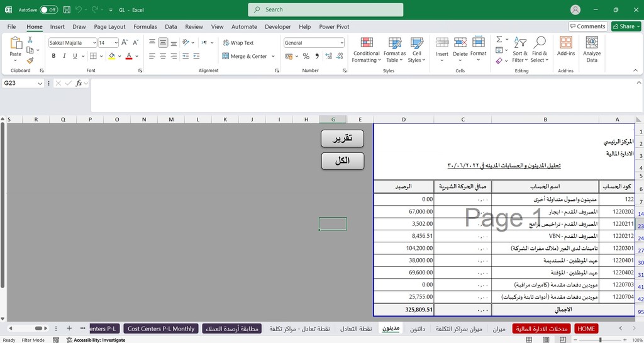Open the Borders dropdown arrow
The image size is (644, 343).
coord(101,56)
